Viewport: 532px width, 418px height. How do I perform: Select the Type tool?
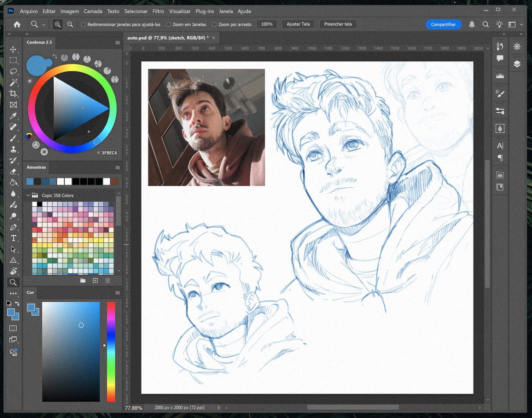coord(13,238)
